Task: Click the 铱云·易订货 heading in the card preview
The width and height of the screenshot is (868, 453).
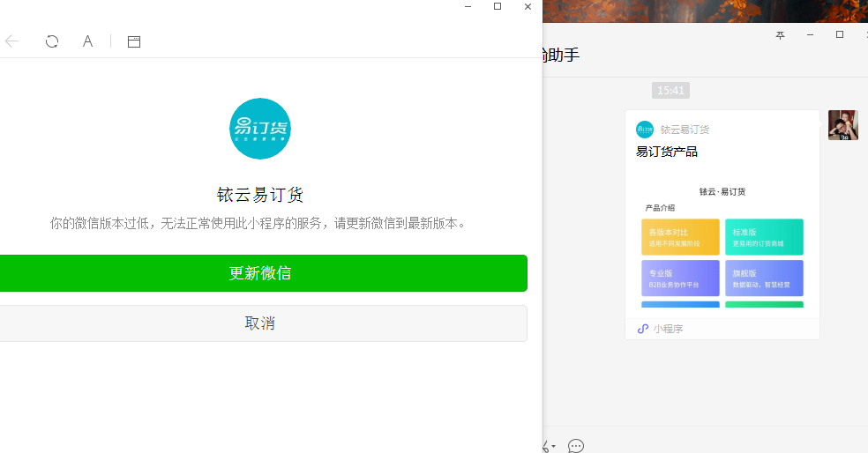Action: point(722,192)
